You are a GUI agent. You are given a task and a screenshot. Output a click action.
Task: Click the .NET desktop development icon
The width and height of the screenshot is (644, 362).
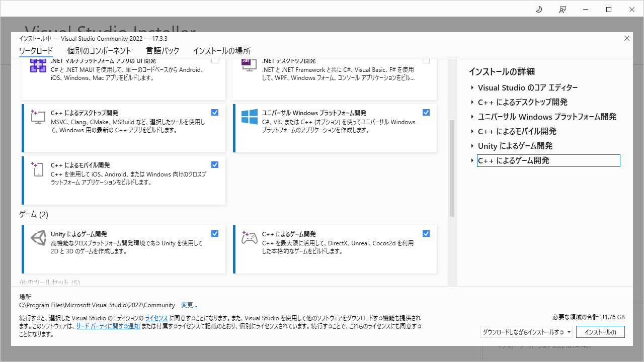(x=250, y=65)
